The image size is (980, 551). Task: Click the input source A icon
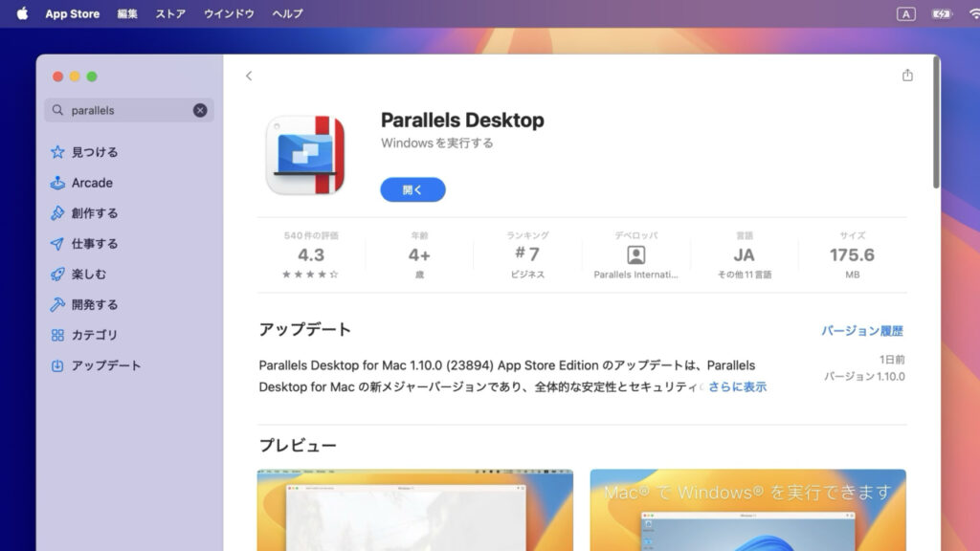[x=905, y=13]
